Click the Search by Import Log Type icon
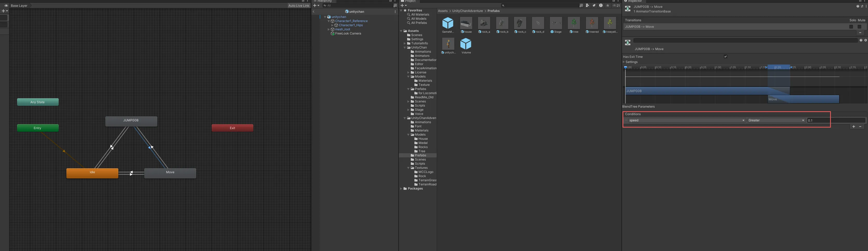 coord(601,5)
